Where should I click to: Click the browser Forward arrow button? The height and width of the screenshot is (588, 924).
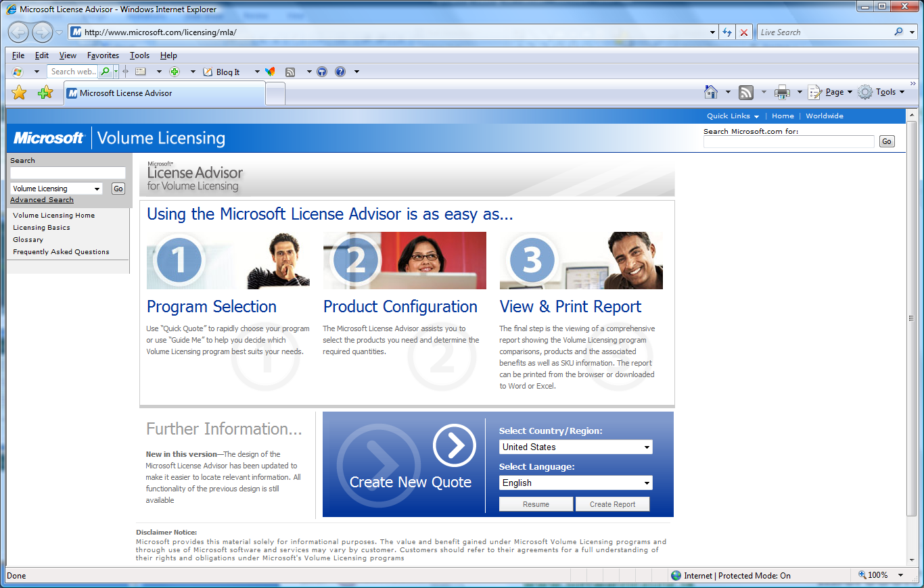click(42, 32)
